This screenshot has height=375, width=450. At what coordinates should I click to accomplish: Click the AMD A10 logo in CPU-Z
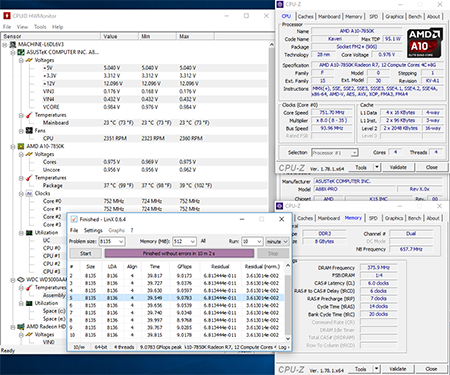(425, 43)
